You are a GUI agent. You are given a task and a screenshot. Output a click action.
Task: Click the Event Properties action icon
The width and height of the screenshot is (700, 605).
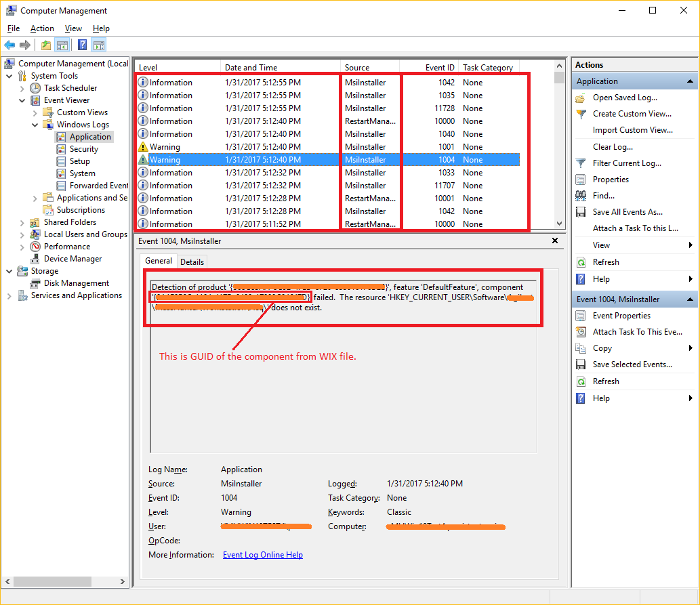click(580, 316)
